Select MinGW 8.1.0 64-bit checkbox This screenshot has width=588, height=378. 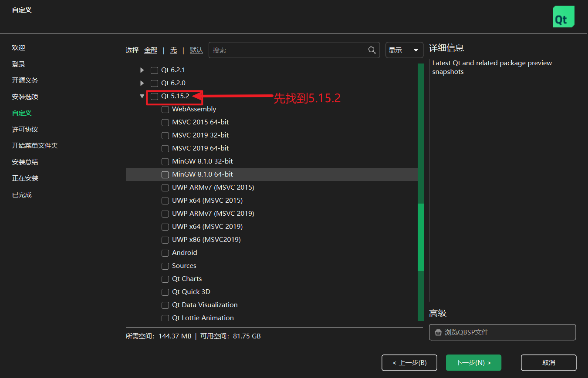tap(165, 175)
